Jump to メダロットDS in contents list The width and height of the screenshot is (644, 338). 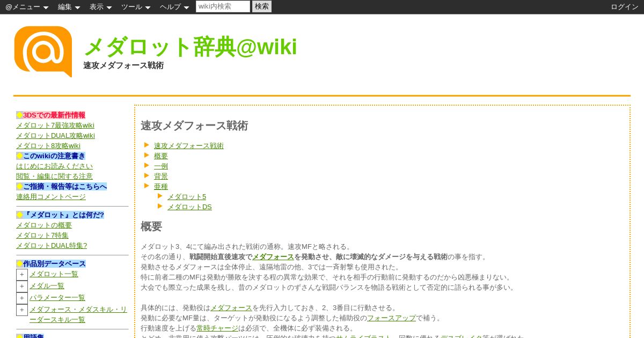click(189, 207)
